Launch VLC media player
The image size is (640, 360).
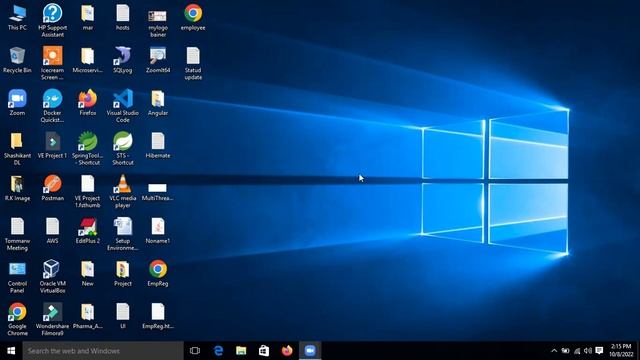click(123, 191)
